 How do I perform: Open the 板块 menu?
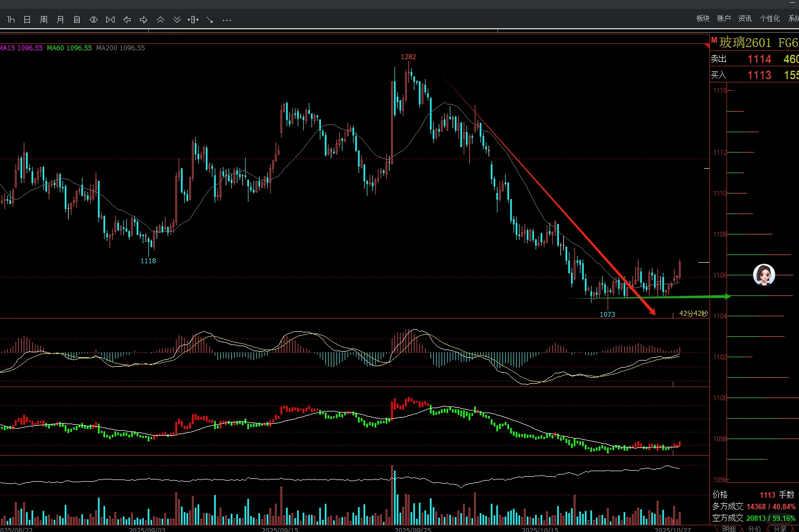point(703,18)
